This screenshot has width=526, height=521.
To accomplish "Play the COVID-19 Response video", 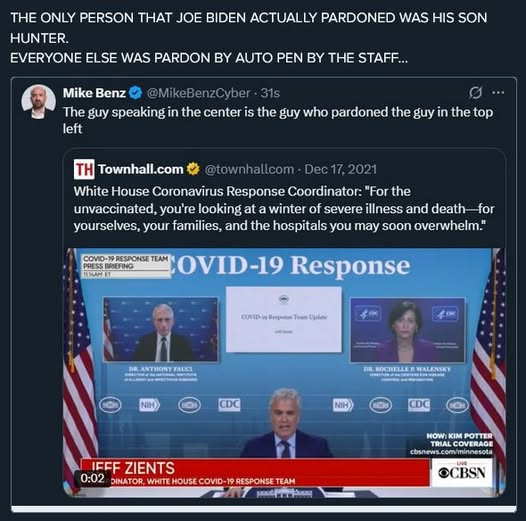I will 284,373.
